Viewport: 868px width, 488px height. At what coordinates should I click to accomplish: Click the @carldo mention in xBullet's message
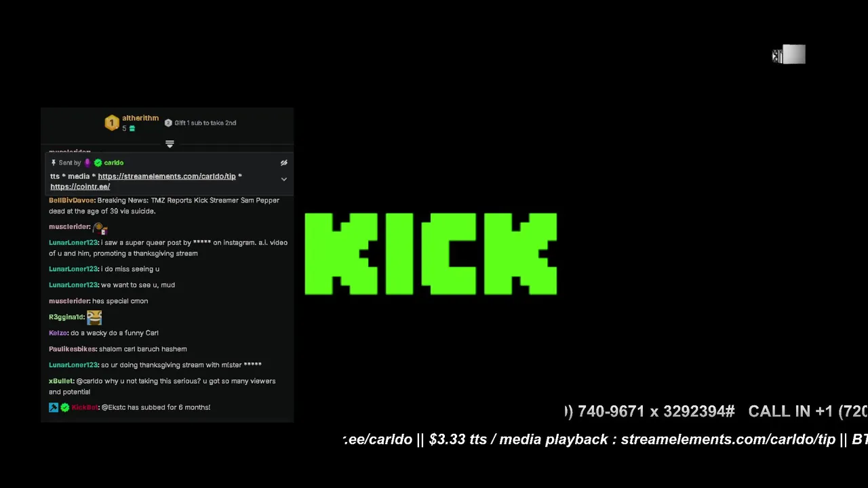[x=89, y=381]
